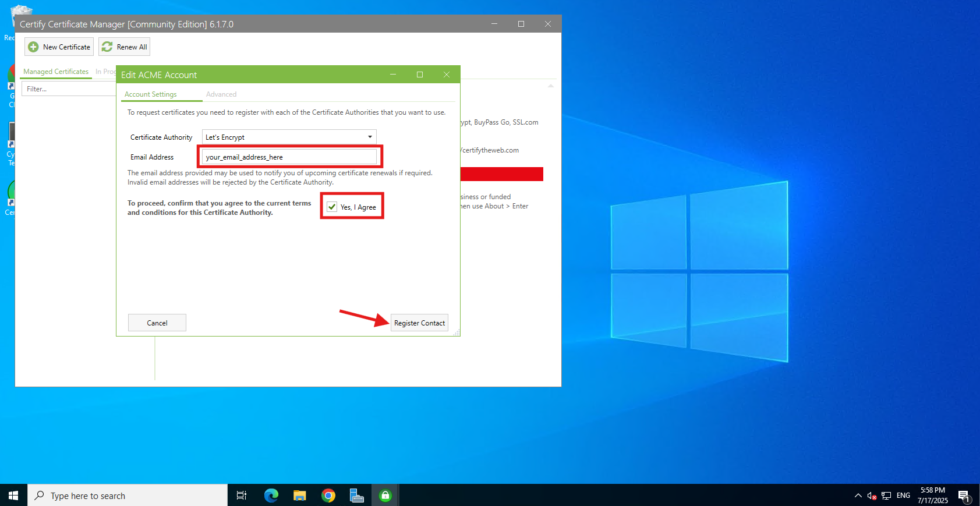Toggle the Yes, I Agree checkbox
The width and height of the screenshot is (980, 506).
[x=332, y=207]
